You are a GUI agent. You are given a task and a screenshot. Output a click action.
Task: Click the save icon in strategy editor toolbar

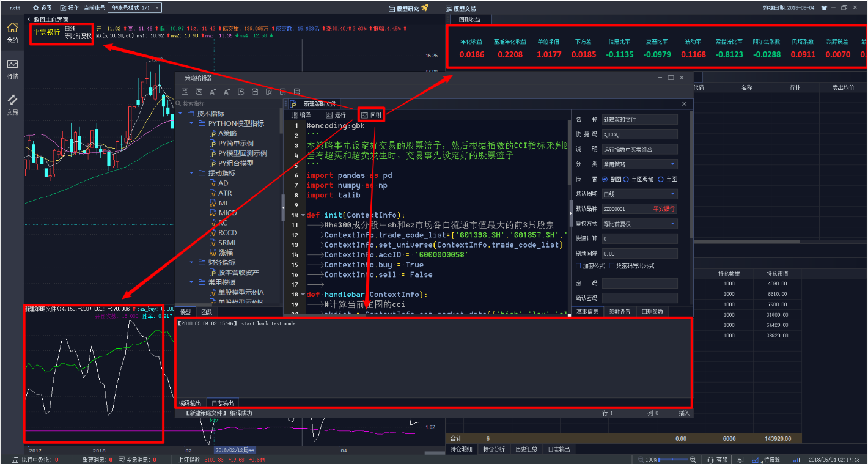click(x=185, y=92)
